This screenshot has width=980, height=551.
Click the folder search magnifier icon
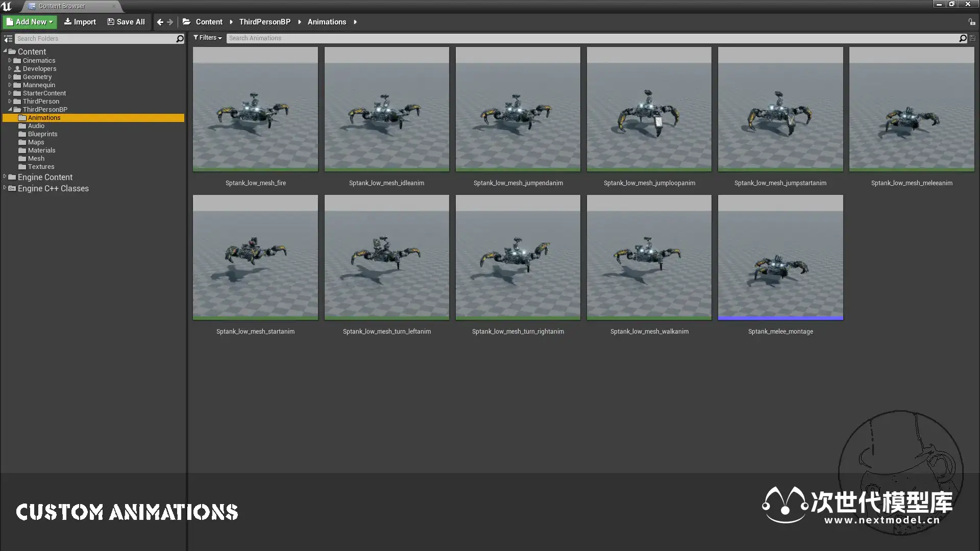(x=180, y=39)
